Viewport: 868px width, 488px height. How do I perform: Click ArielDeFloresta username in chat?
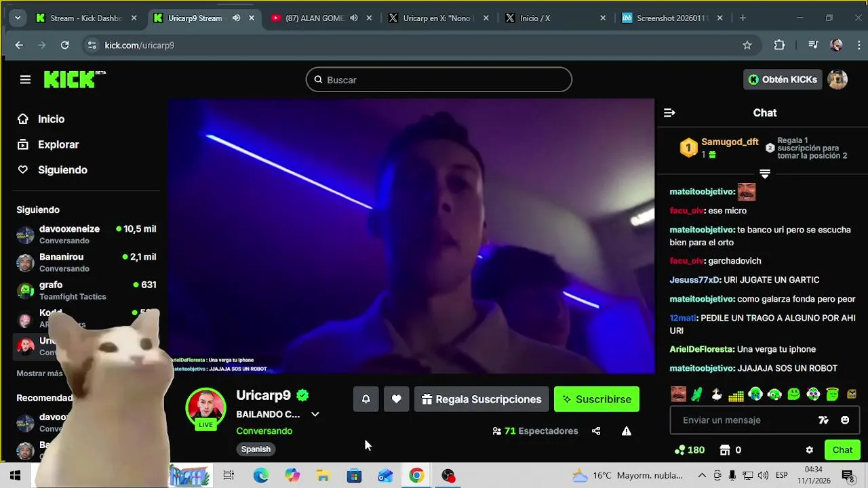pos(702,349)
